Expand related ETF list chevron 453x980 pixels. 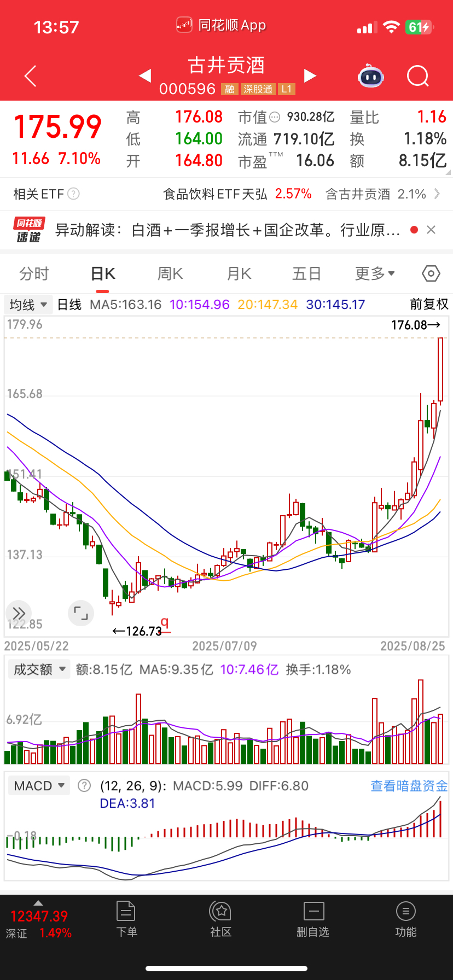(437, 194)
